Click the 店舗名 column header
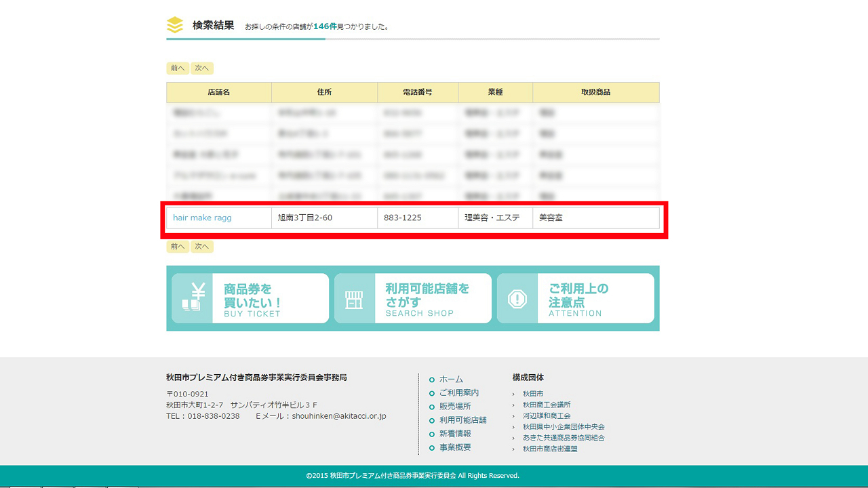 click(219, 92)
